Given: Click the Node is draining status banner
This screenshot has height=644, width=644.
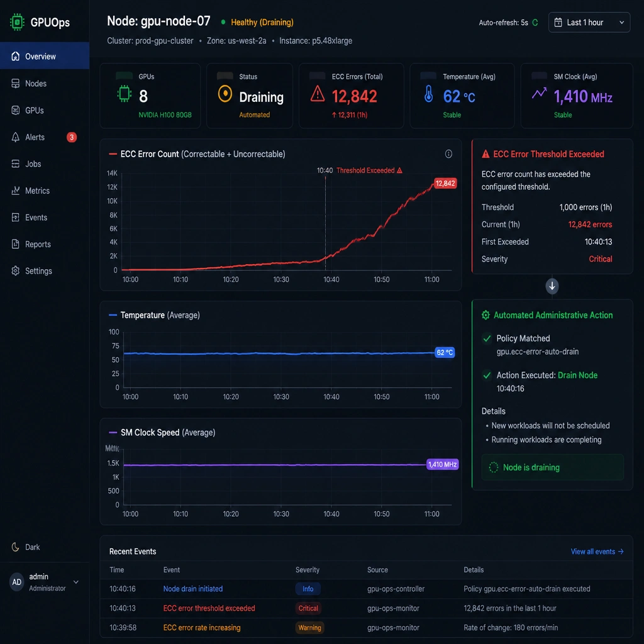Looking at the screenshot, I should pyautogui.click(x=552, y=467).
